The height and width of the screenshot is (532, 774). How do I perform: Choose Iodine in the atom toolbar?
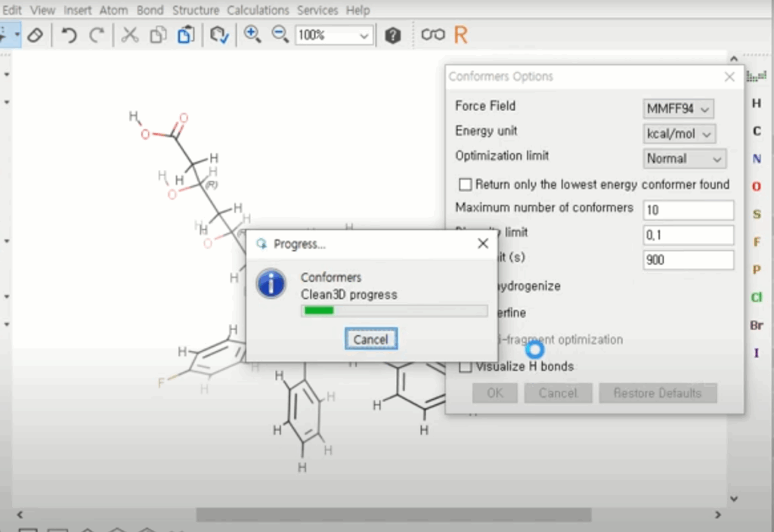tap(756, 353)
